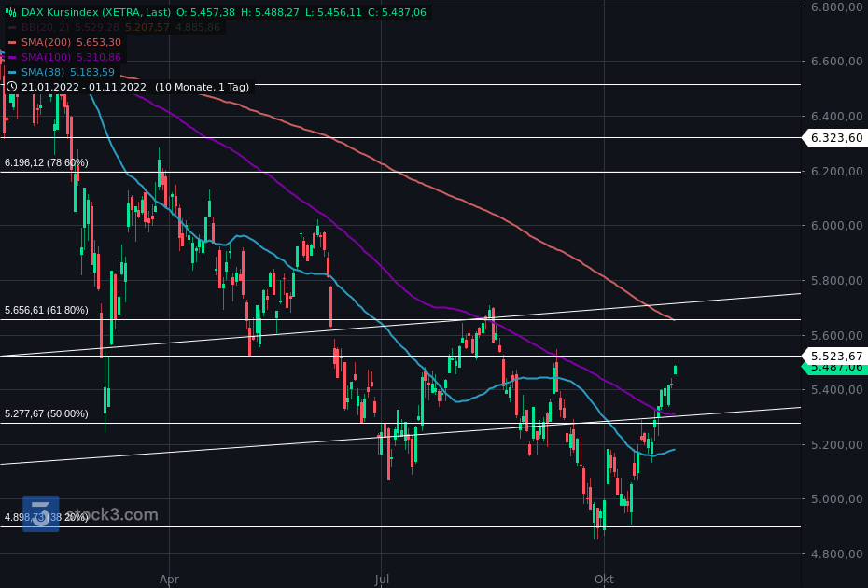Click the Okt label on the time axis
The width and height of the screenshot is (868, 588).
pos(603,579)
